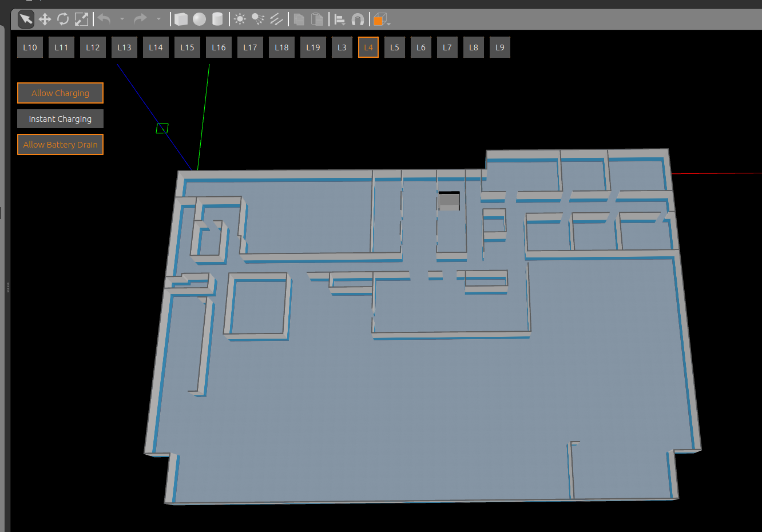Show floor L3
The width and height of the screenshot is (762, 532).
point(342,47)
